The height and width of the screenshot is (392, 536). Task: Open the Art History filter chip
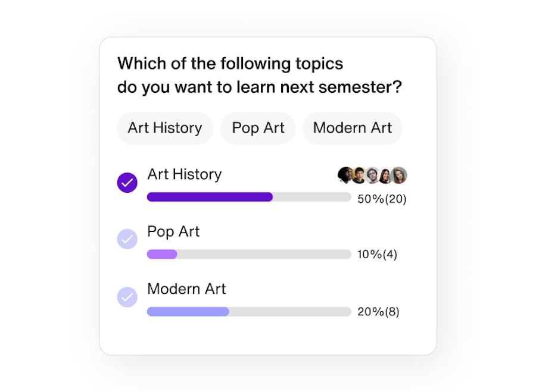[x=165, y=128]
